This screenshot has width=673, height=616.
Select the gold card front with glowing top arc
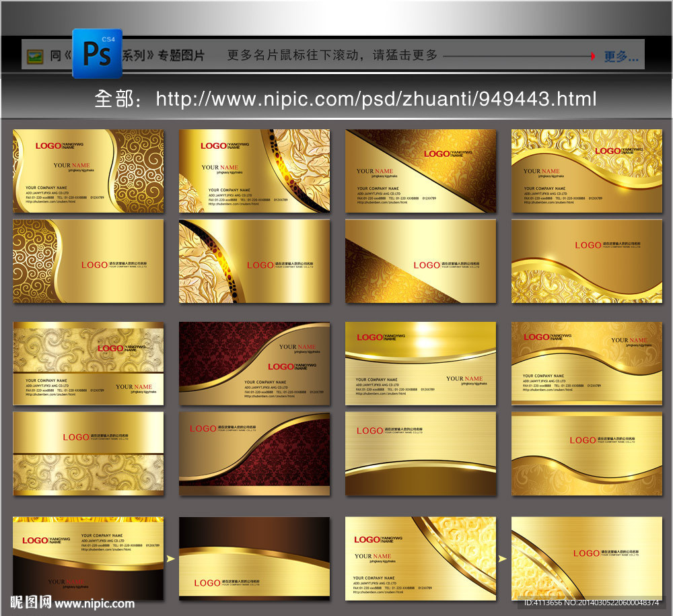(x=421, y=364)
